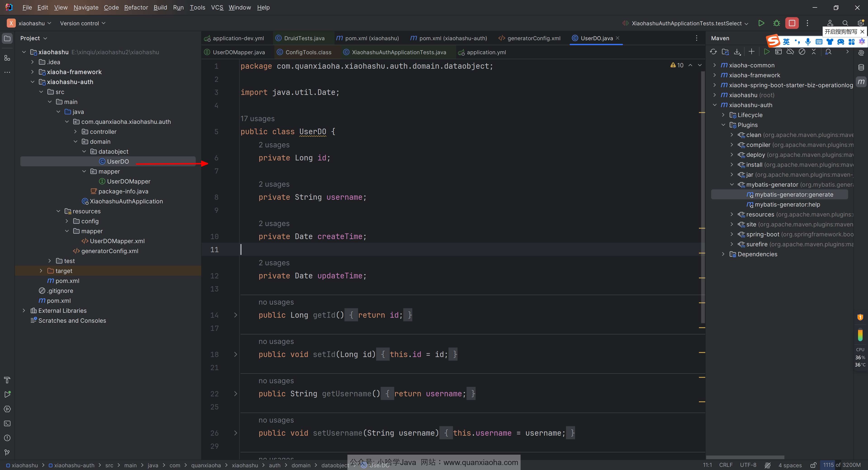
Task: Reload all Maven projects
Action: [713, 52]
